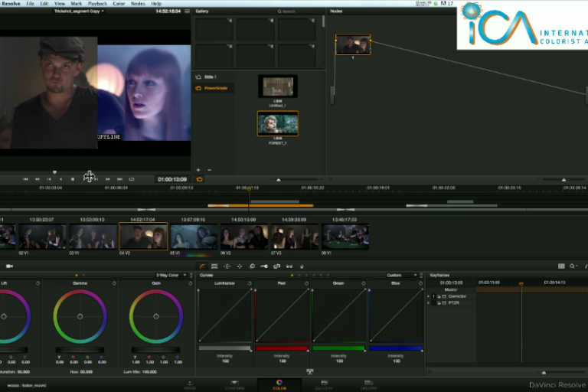Viewport: 588px width, 392px height.
Task: Click the grid view icon above Keyframes
Action: click(561, 266)
